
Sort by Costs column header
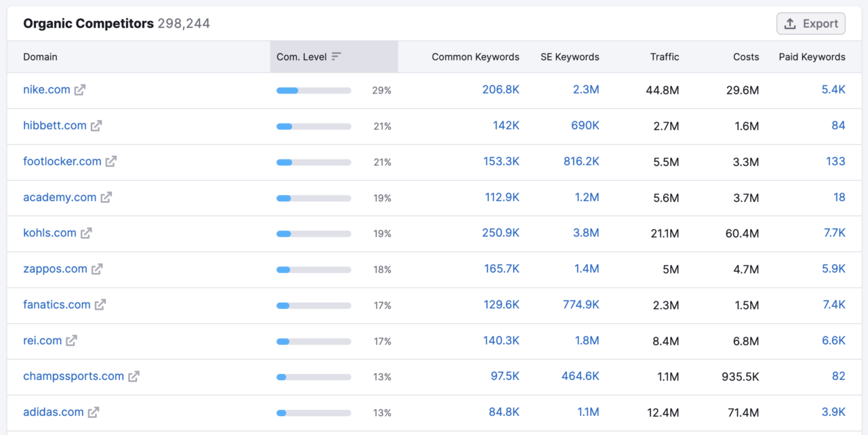point(746,57)
